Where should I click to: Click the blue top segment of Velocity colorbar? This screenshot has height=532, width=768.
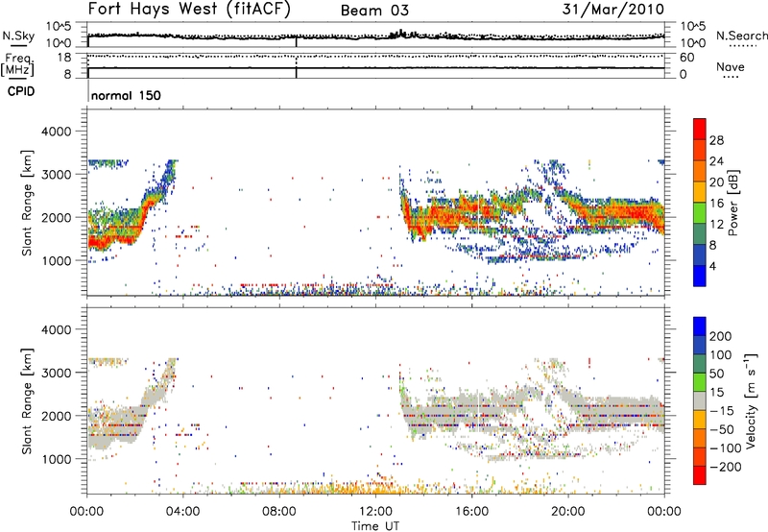click(x=700, y=326)
